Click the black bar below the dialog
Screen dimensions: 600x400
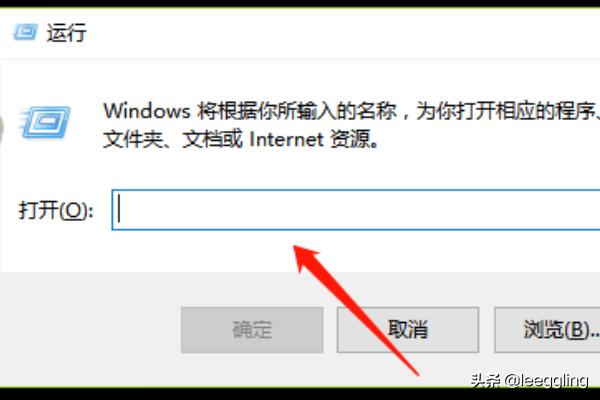click(300, 394)
